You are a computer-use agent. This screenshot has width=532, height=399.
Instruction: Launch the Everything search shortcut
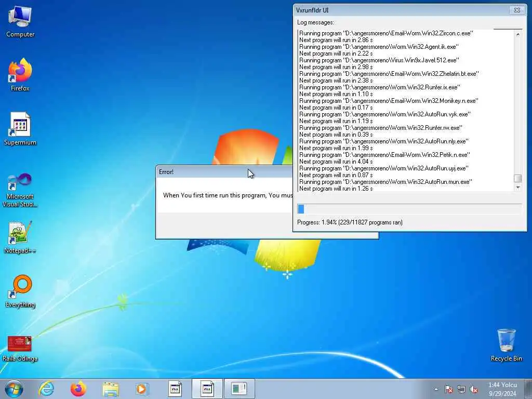[x=20, y=291]
